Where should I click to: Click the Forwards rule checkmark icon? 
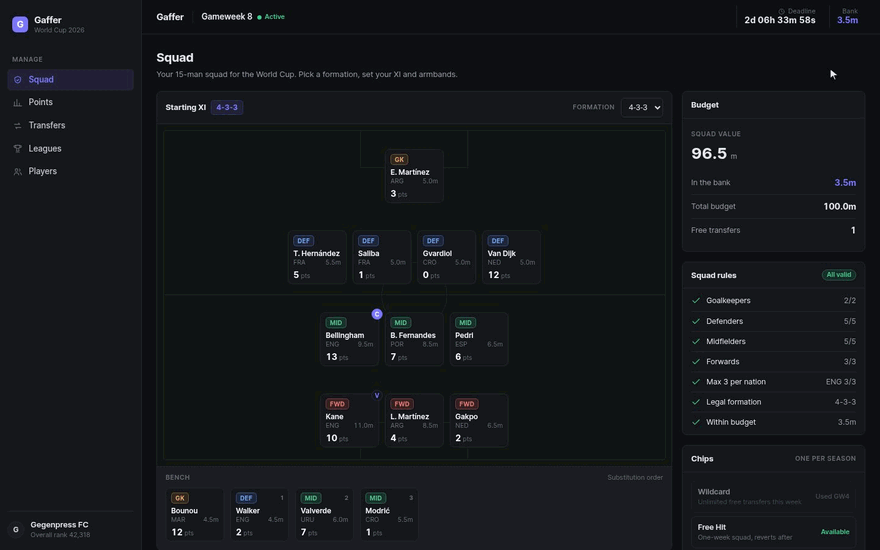696,362
